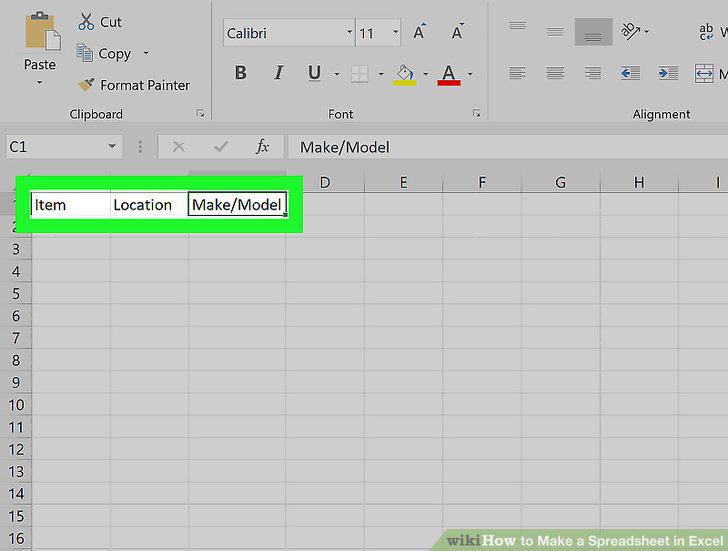Click the formula bar showing Make/Model
This screenshot has height=551, width=728.
click(508, 147)
